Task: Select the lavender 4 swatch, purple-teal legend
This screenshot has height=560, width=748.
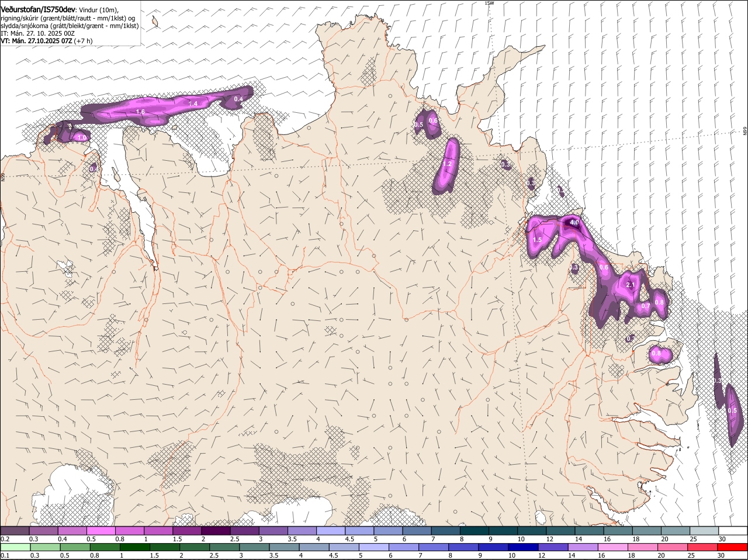Action: 331,531
